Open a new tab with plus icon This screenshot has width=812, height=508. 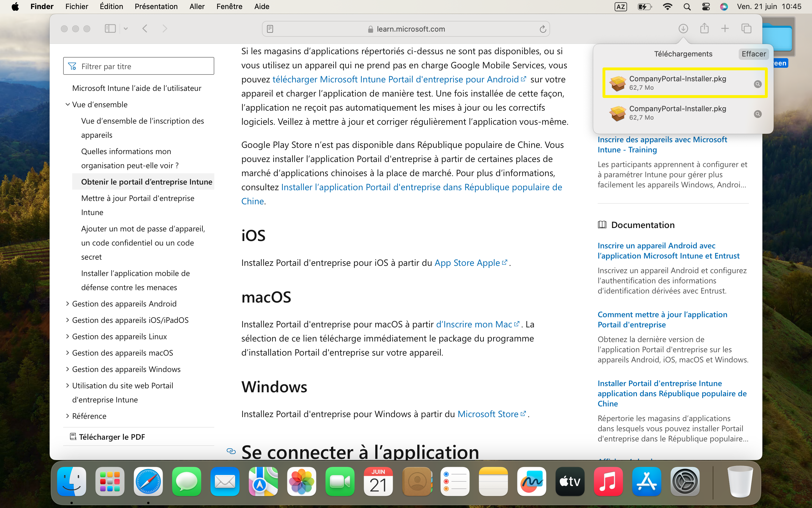pos(725,29)
